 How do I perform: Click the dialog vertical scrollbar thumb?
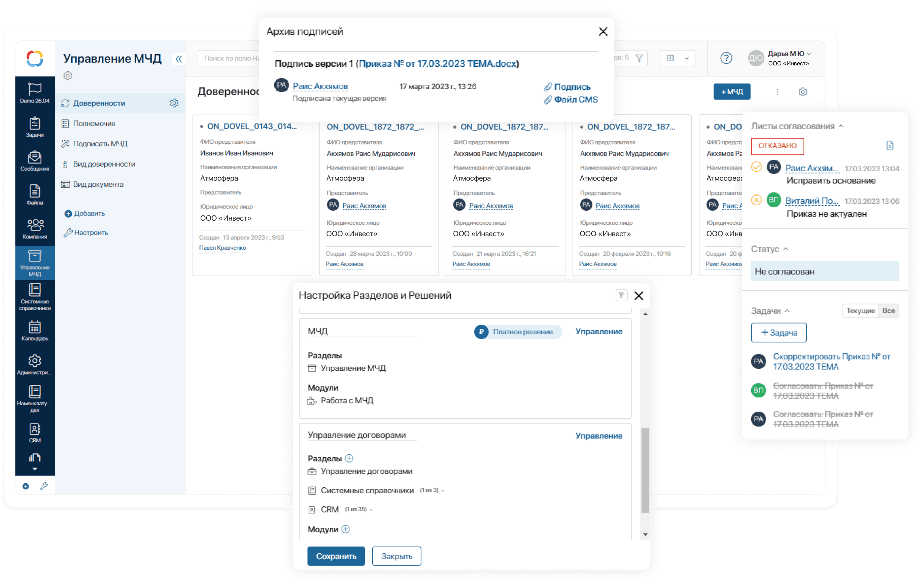point(645,470)
